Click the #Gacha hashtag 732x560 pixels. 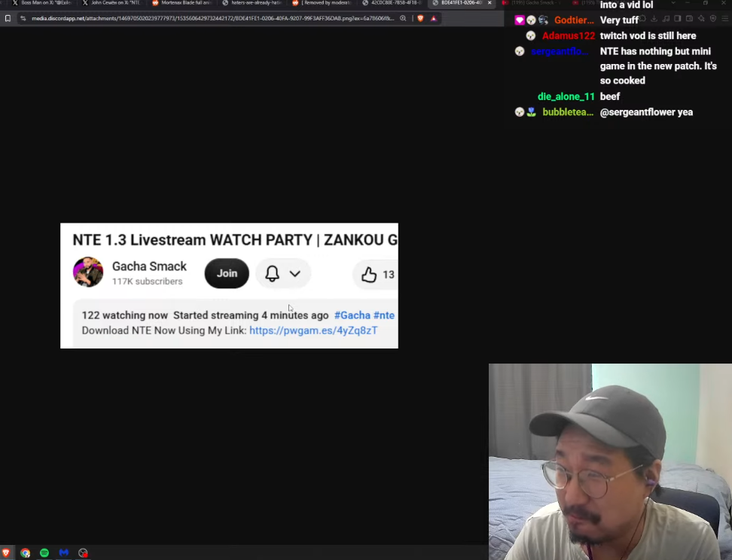pos(352,315)
